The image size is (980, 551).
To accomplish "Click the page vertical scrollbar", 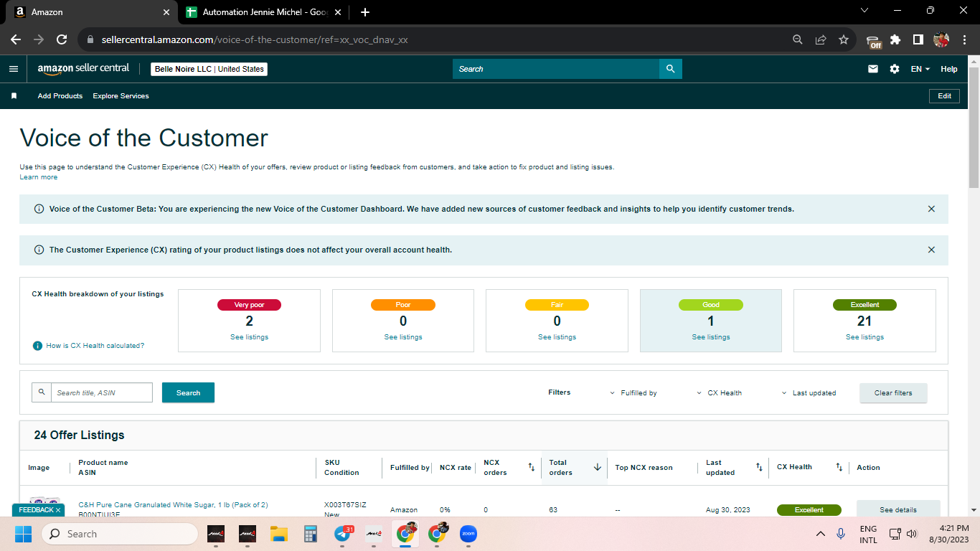I will pos(974,128).
